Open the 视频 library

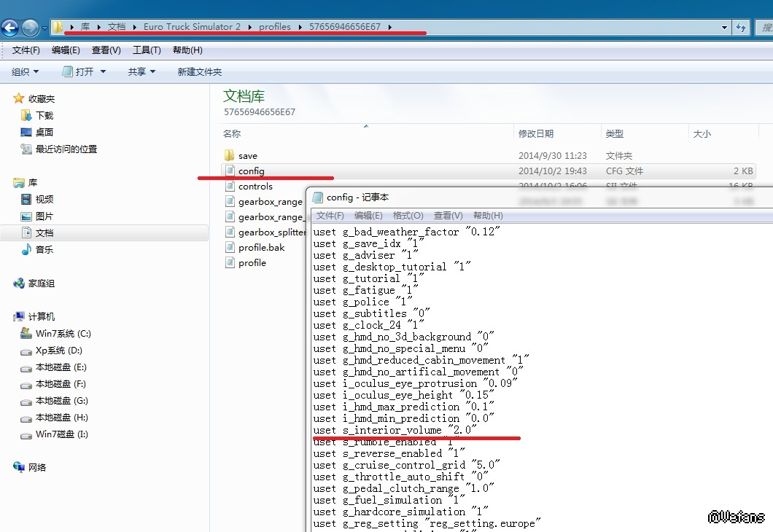pyautogui.click(x=44, y=199)
